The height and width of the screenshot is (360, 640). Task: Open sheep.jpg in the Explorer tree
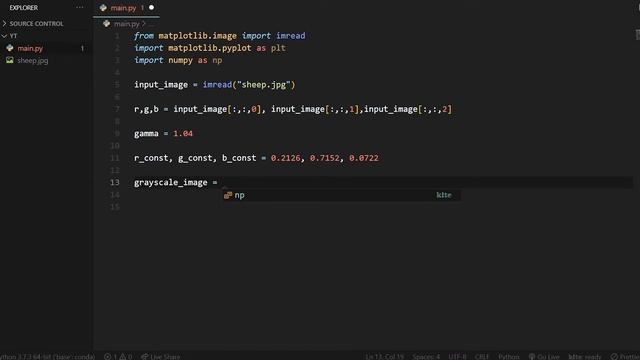click(33, 60)
